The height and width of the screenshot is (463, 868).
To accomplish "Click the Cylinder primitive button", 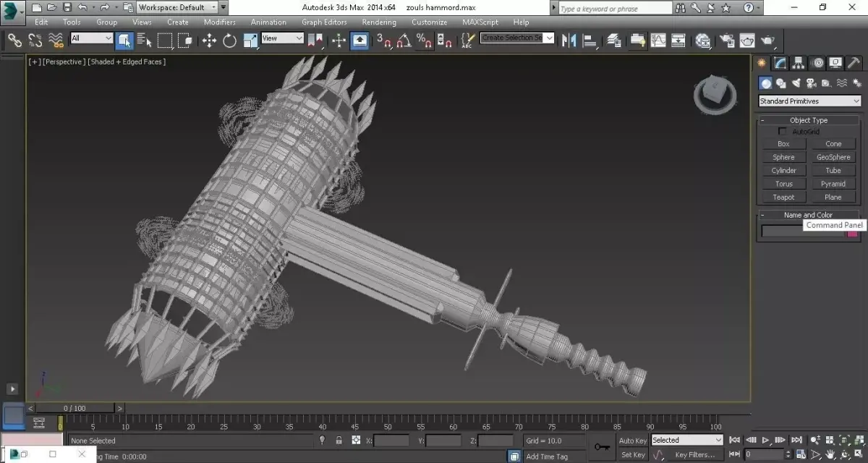I will click(x=783, y=171).
